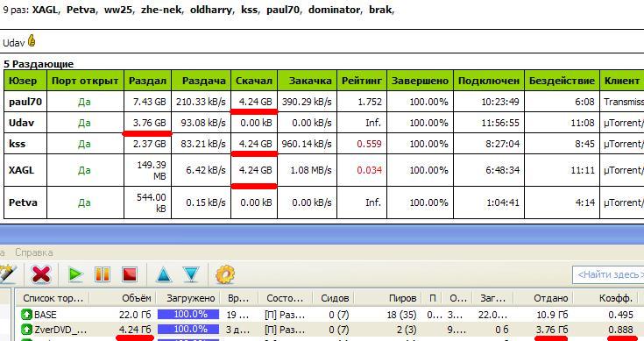The image size is (644, 341).
Task: Click the 0.559 rating value for kss
Action: pyautogui.click(x=369, y=144)
